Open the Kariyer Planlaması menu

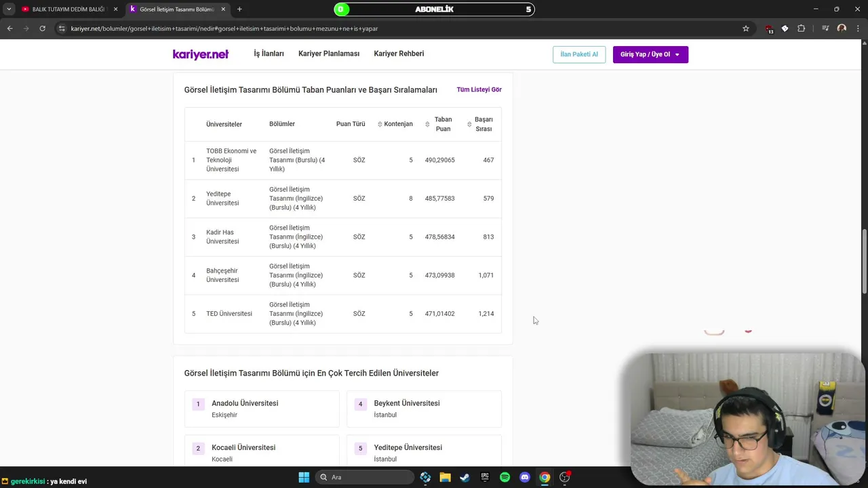(329, 54)
